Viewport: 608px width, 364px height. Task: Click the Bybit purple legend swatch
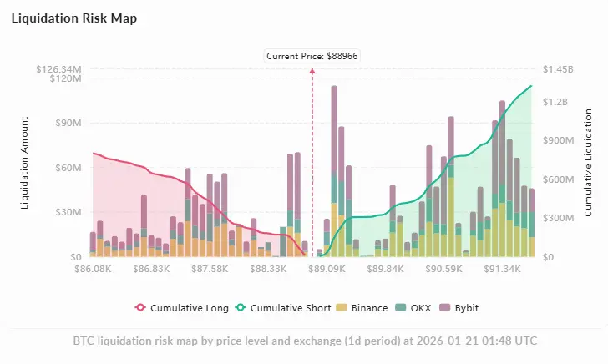click(x=445, y=308)
